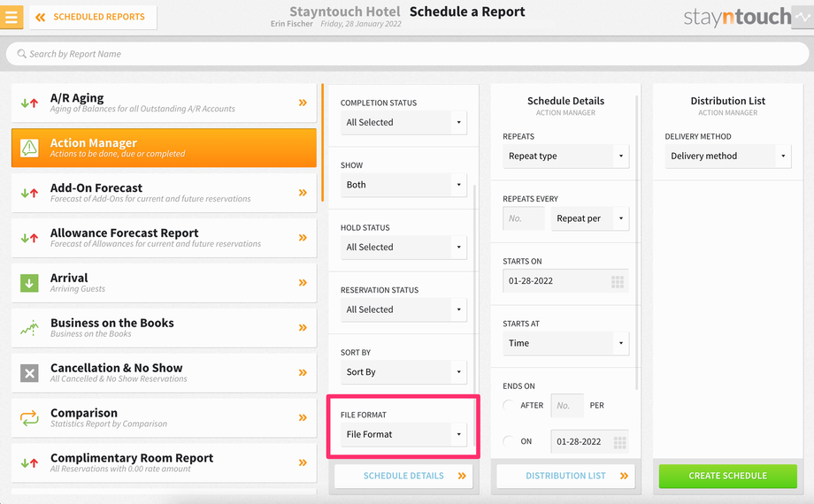
Task: Open Starts On calendar grid icon
Action: [x=618, y=282]
